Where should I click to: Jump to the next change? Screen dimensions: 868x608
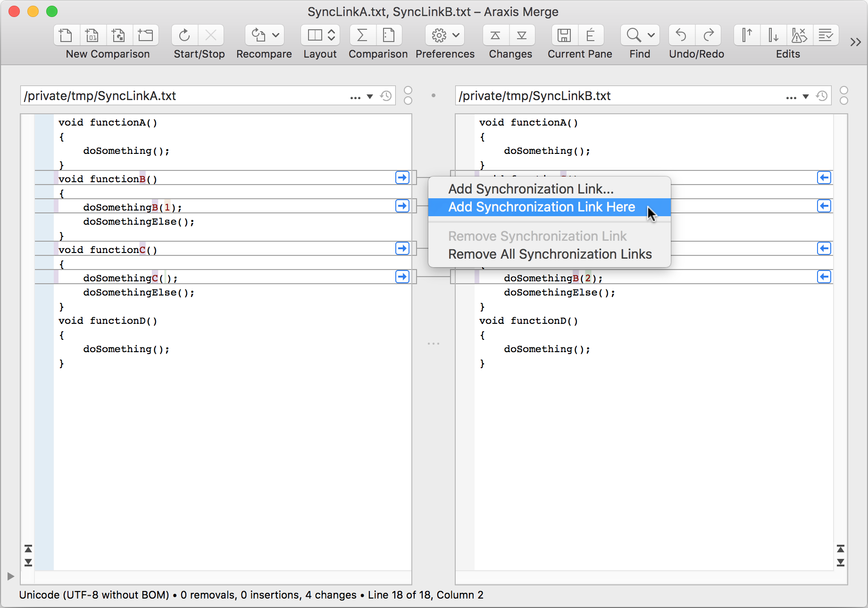pyautogui.click(x=522, y=35)
